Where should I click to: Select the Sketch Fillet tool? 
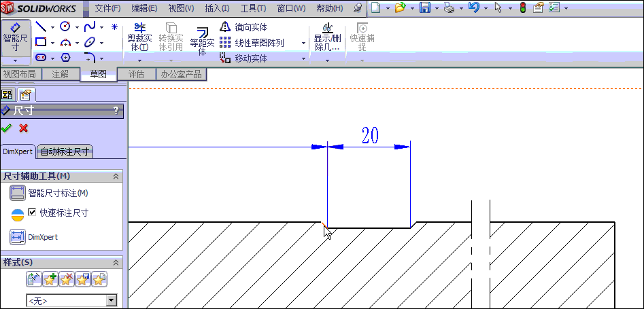(x=90, y=58)
